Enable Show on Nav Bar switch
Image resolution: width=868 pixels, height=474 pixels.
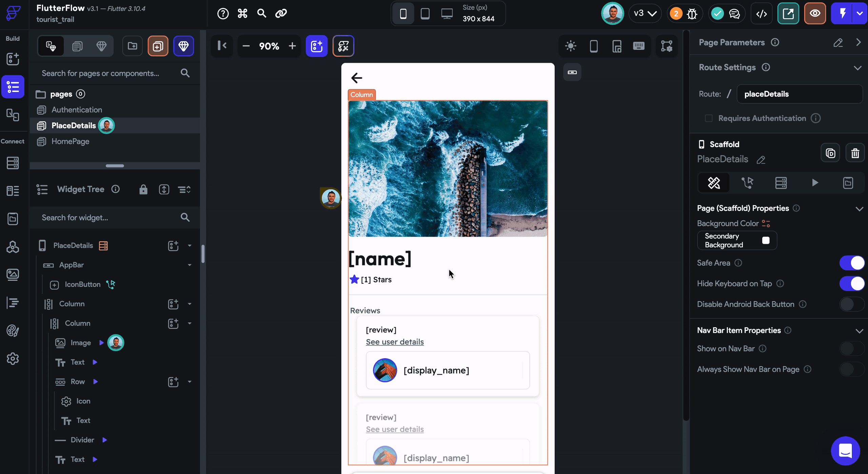pyautogui.click(x=852, y=349)
